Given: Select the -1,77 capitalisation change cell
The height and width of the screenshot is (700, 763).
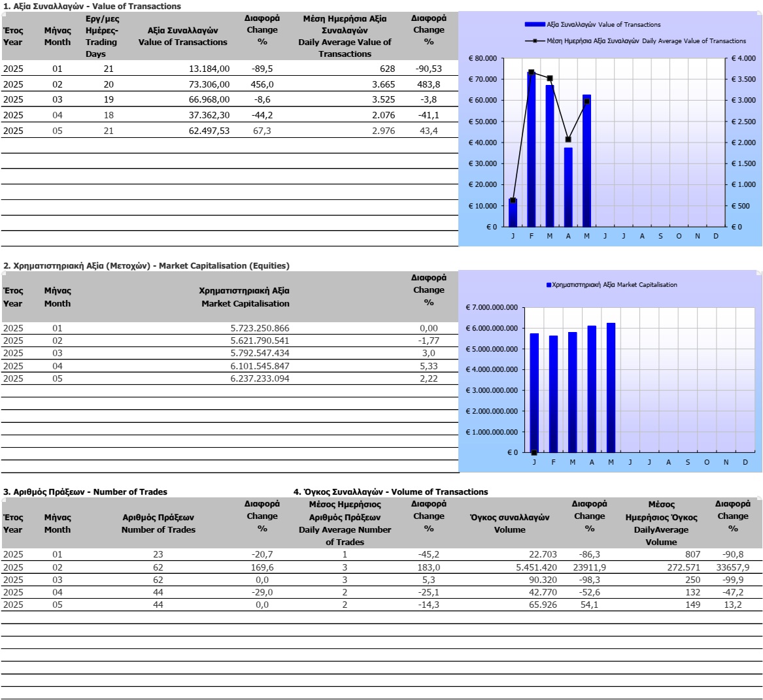Looking at the screenshot, I should point(428,341).
